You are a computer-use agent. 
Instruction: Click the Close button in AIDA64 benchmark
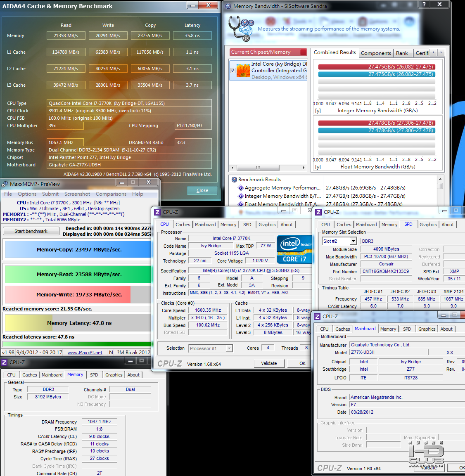pyautogui.click(x=202, y=190)
